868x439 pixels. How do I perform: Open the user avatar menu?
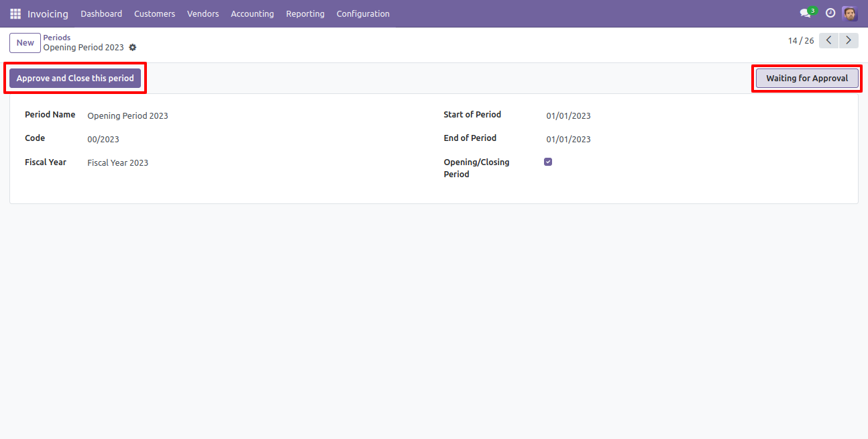coord(850,13)
